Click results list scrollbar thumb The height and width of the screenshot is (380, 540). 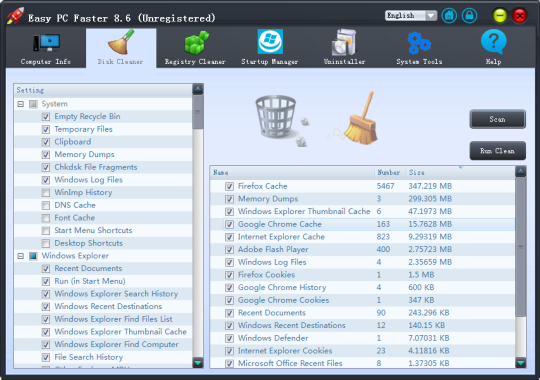tap(521, 246)
